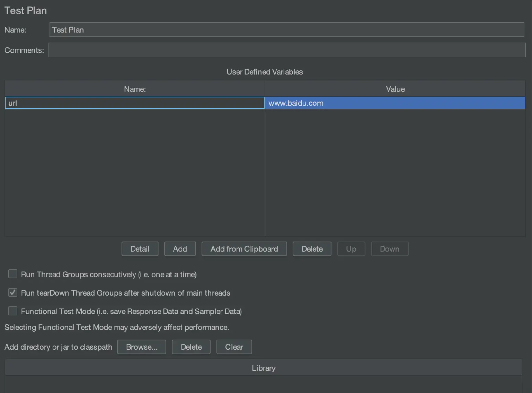Delete the selected user defined variable
The width and height of the screenshot is (532, 393).
[x=311, y=248]
